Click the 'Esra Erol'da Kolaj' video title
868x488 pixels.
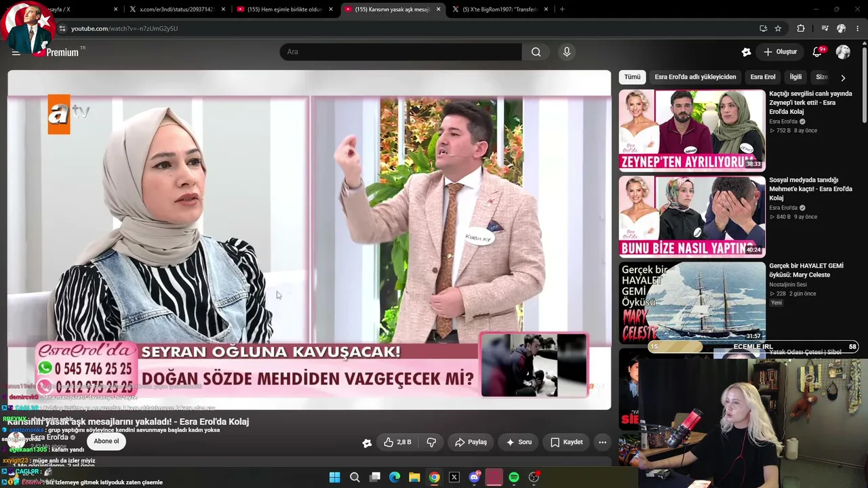[128, 422]
